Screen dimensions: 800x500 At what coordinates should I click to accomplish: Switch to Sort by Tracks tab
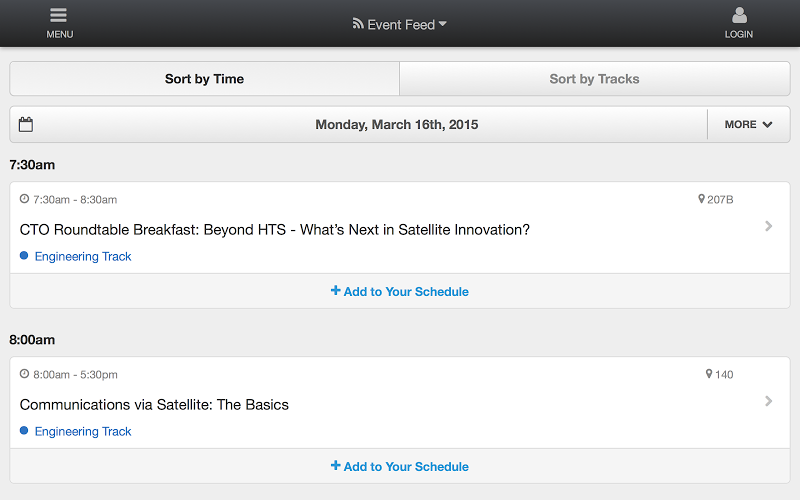point(595,79)
